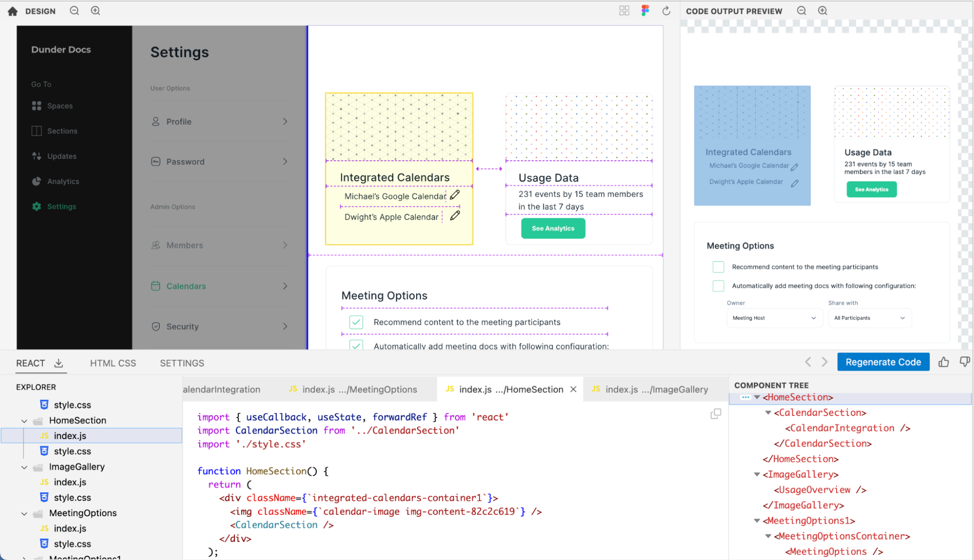Image resolution: width=974 pixels, height=560 pixels.
Task: Switch to the HTML CSS tab
Action: click(x=113, y=363)
